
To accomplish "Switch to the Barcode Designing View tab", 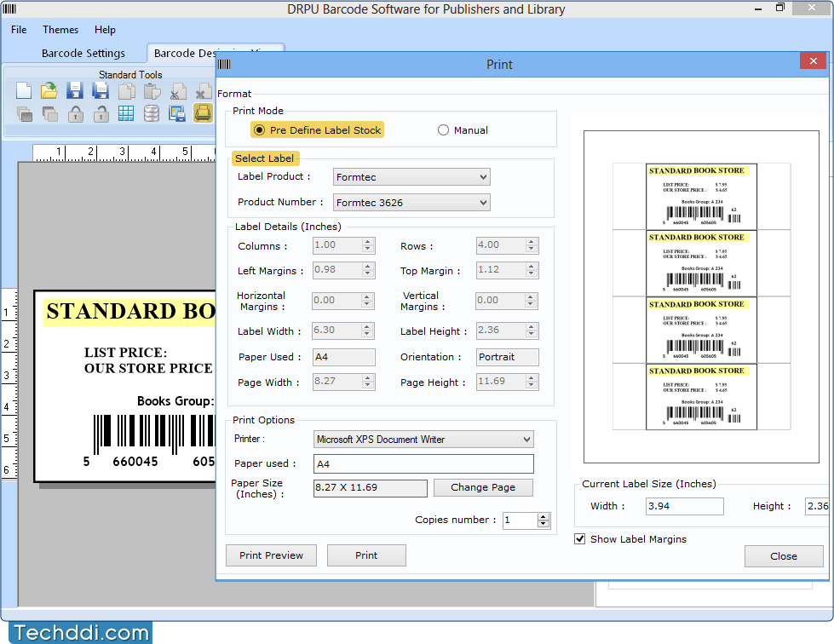I will click(185, 53).
